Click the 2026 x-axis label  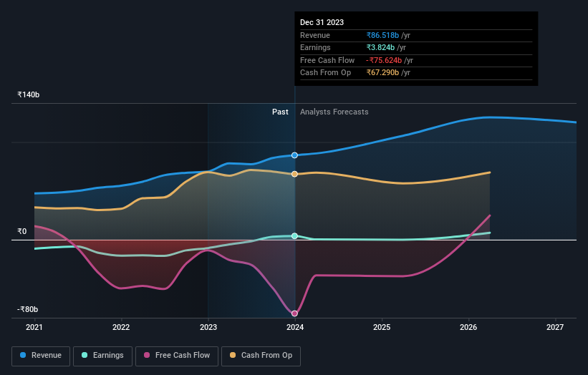click(468, 327)
